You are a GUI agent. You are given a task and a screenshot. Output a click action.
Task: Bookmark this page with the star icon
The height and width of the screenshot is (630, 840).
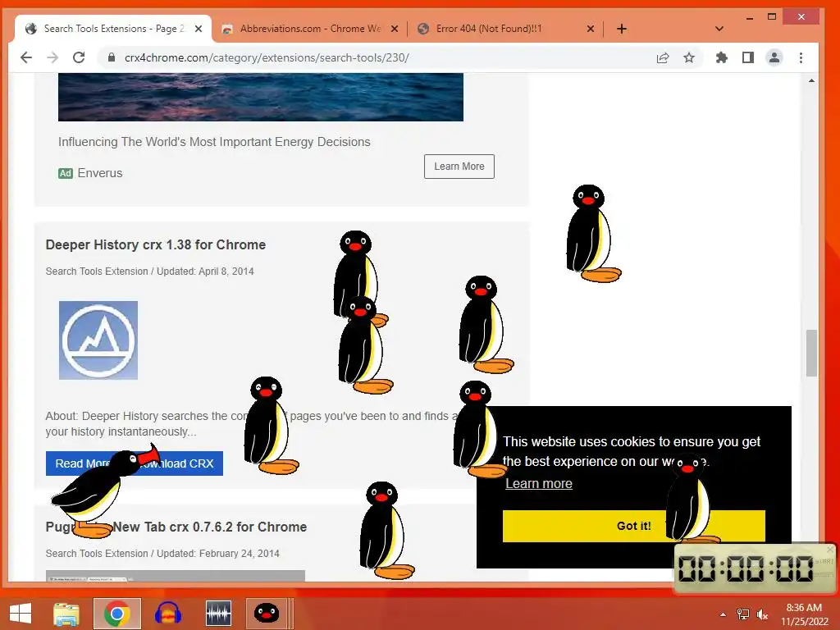point(689,58)
